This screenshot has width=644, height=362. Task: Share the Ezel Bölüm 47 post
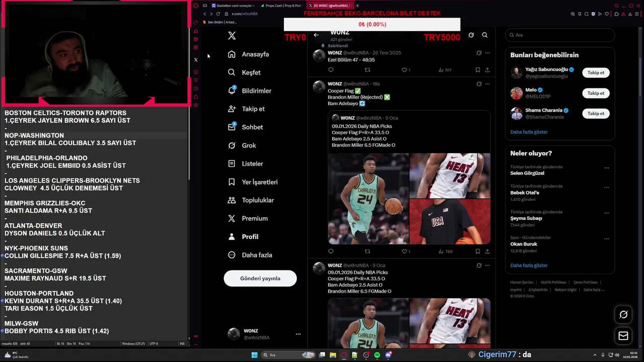(x=487, y=70)
